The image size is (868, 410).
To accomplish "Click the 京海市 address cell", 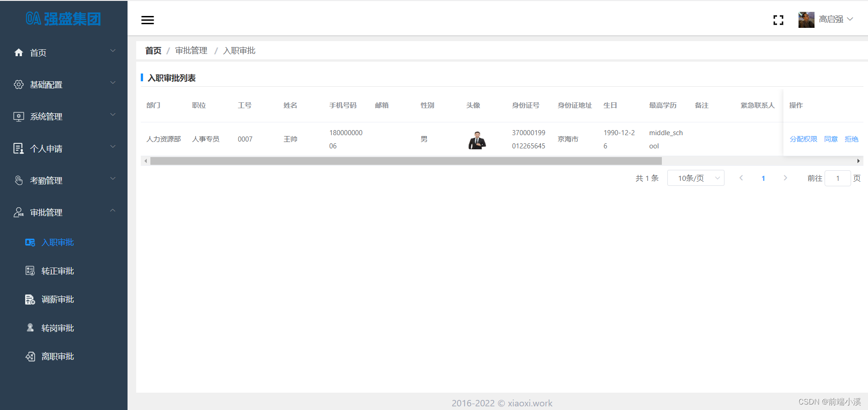I will 568,139.
